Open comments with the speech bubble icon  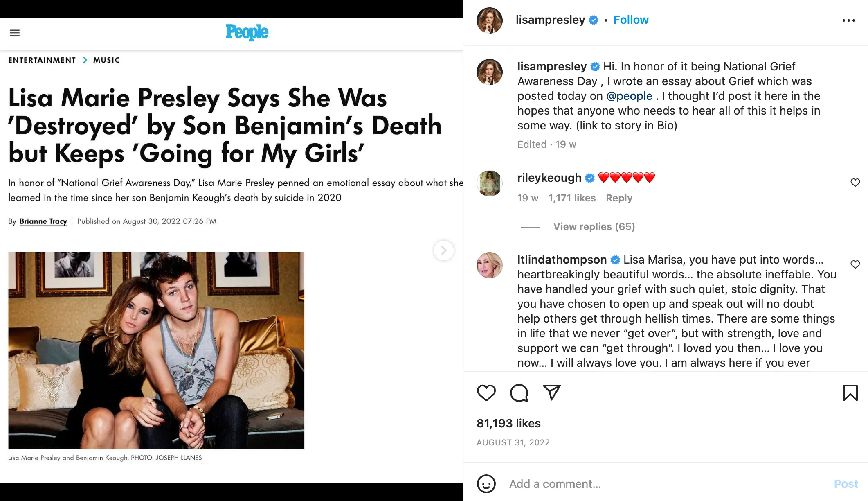pos(519,392)
